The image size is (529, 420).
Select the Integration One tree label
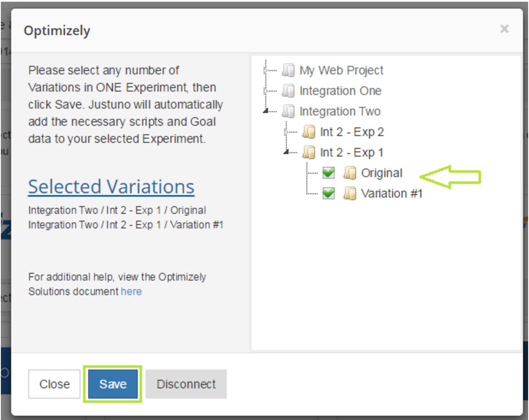340,91
